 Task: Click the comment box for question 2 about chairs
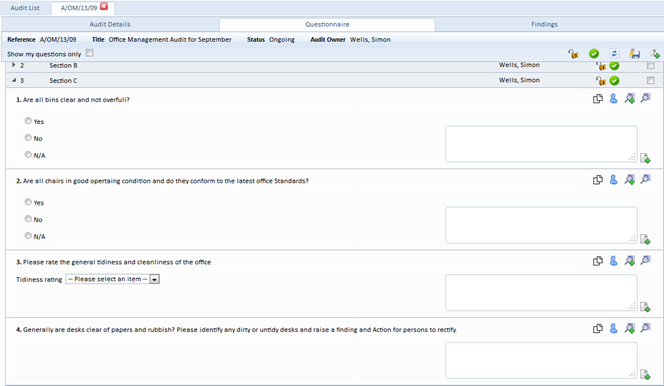541,225
